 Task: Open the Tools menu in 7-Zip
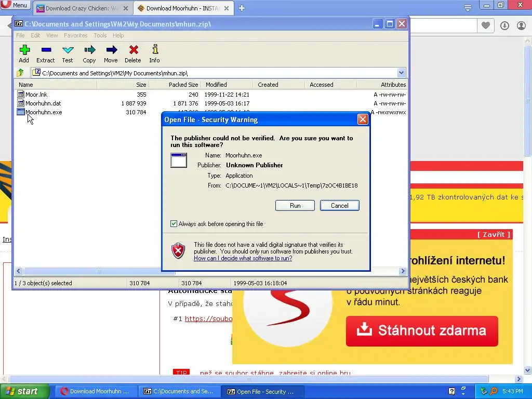[100, 35]
